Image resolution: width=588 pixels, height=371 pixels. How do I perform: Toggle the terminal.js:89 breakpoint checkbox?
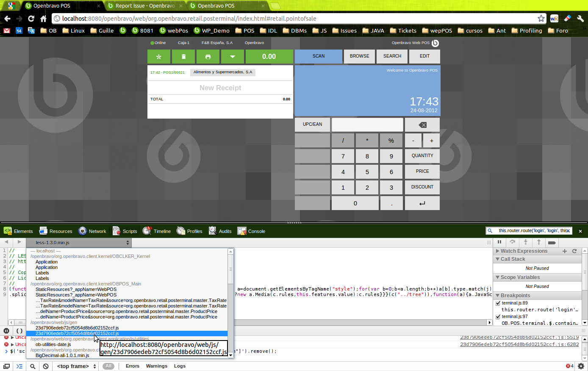(498, 303)
